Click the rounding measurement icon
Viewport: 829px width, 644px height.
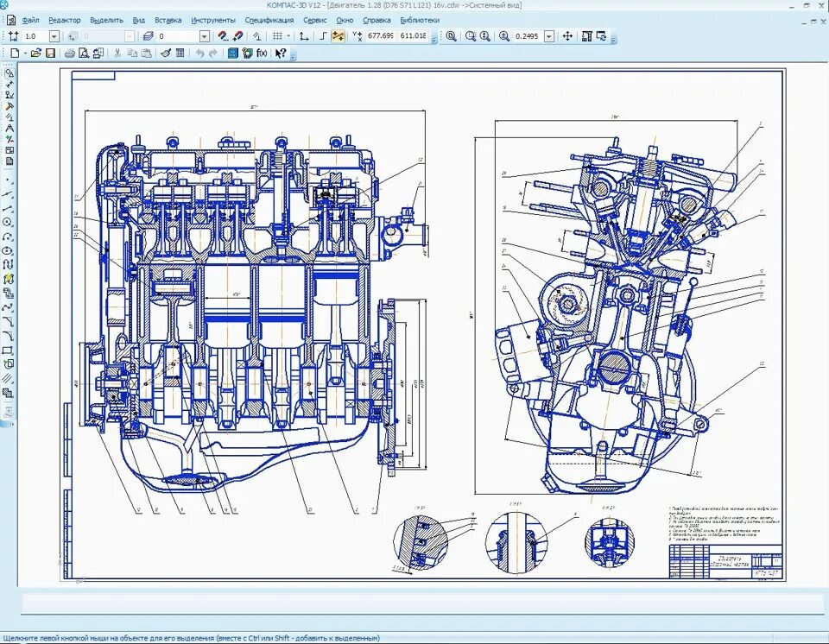(x=257, y=36)
